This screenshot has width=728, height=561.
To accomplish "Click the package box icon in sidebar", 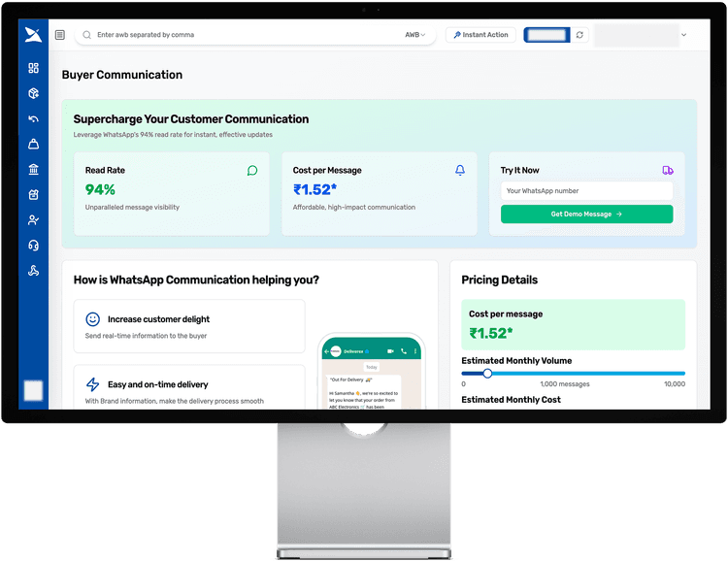I will [33, 94].
